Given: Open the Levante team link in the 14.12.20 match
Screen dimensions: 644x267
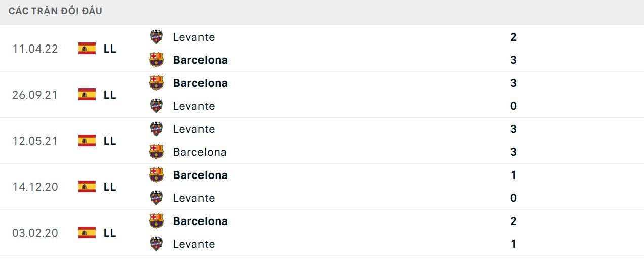Looking at the screenshot, I should (x=193, y=198).
